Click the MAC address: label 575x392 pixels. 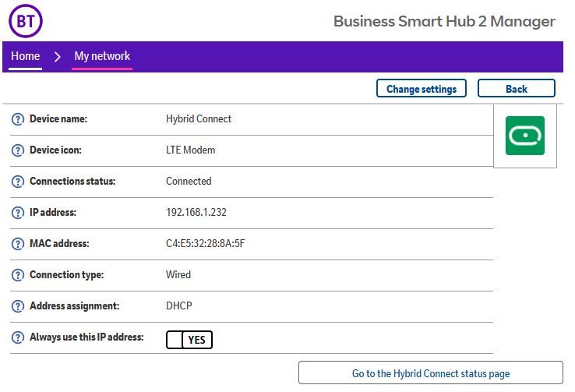59,243
